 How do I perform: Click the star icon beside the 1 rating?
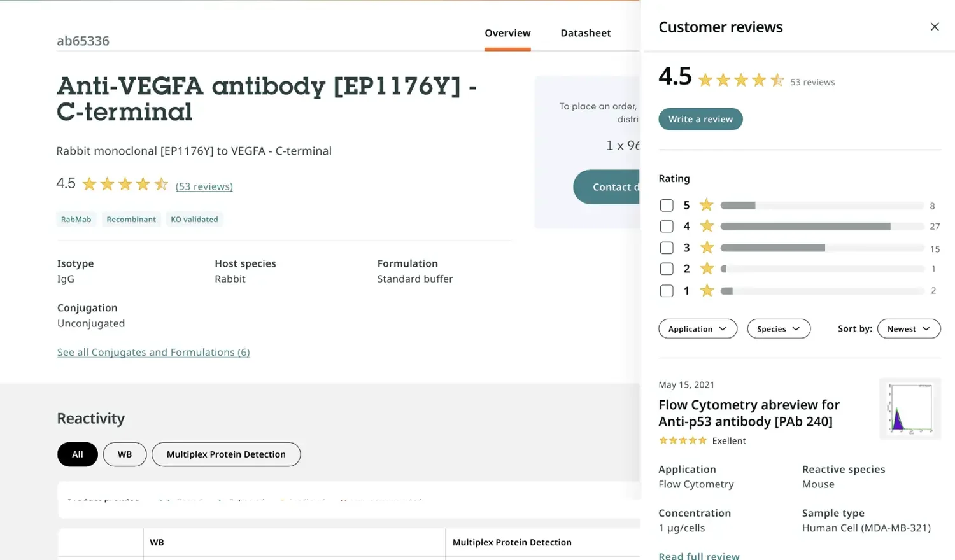pyautogui.click(x=706, y=291)
